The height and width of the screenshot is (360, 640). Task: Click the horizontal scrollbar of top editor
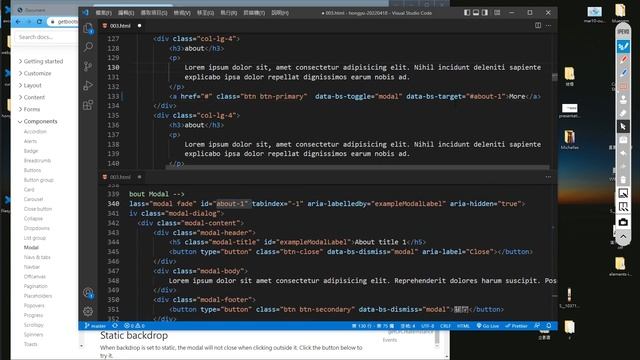pyautogui.click(x=357, y=167)
